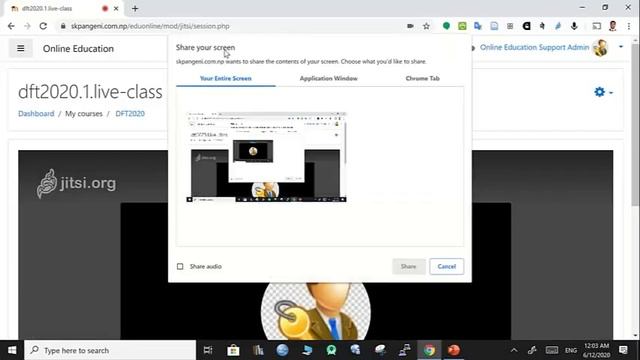Image resolution: width=640 pixels, height=360 pixels.
Task: Click the ENG language indicator
Action: pos(571,350)
